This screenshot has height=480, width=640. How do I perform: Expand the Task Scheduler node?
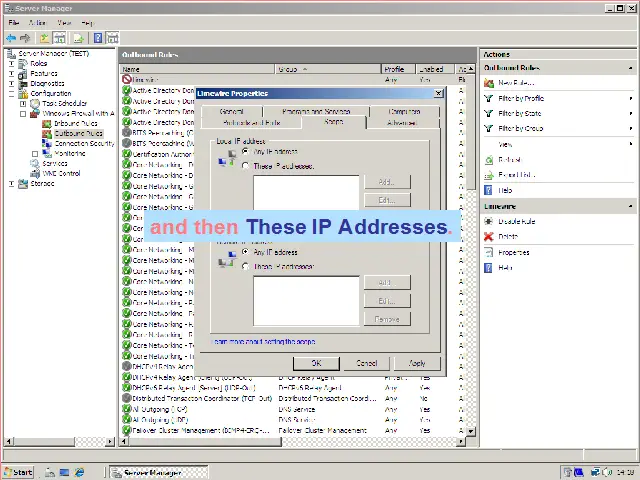point(23,104)
